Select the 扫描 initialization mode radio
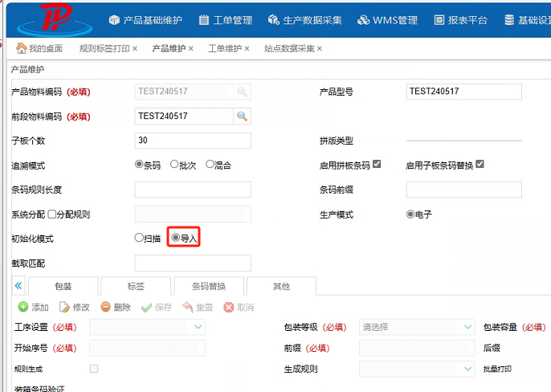The image size is (551, 392). click(139, 238)
